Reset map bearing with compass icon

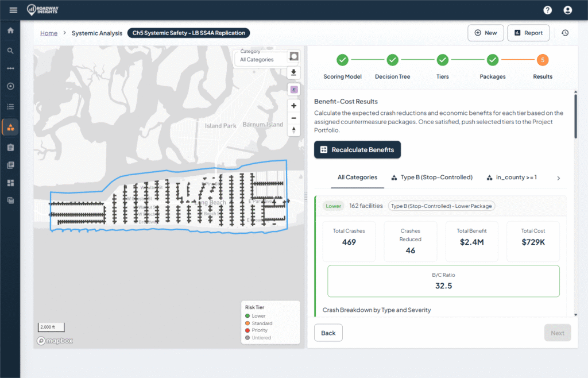pyautogui.click(x=293, y=130)
